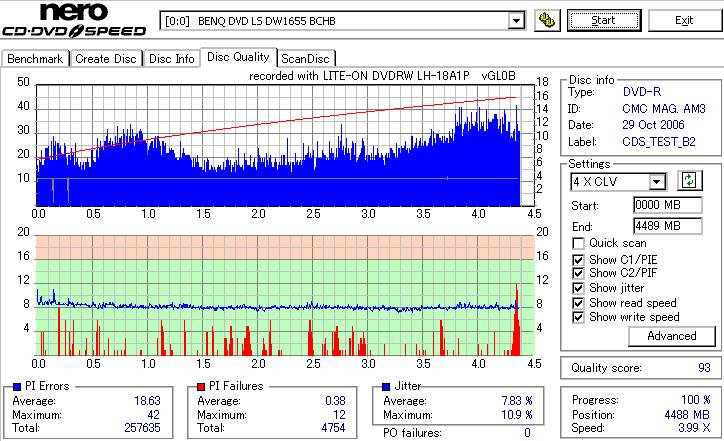
Task: Click the drive options tools icon
Action: [x=547, y=20]
